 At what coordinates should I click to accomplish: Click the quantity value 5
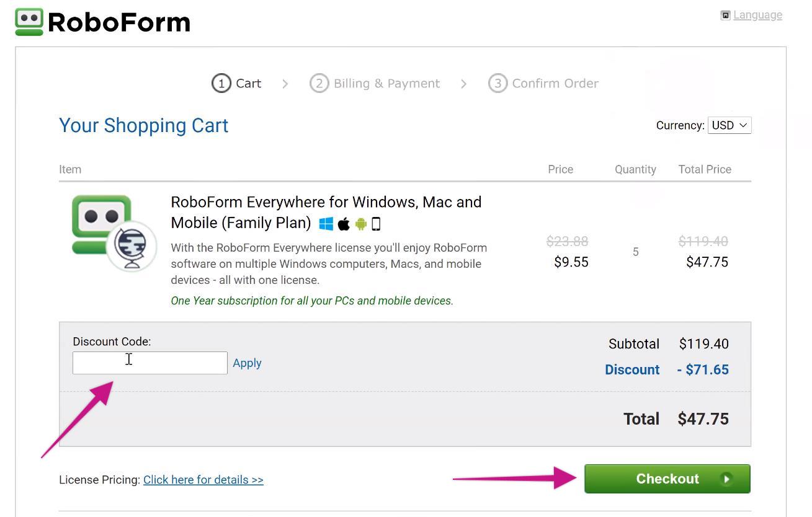pos(635,252)
